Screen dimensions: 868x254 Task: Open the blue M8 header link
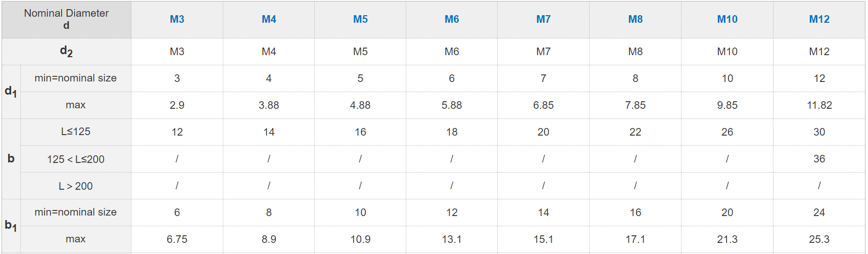[635, 19]
